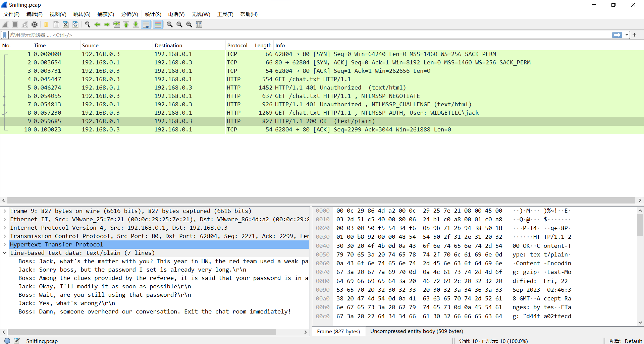Sort by Destination column header
Viewport: 644px width, 344px height.
(x=189, y=46)
